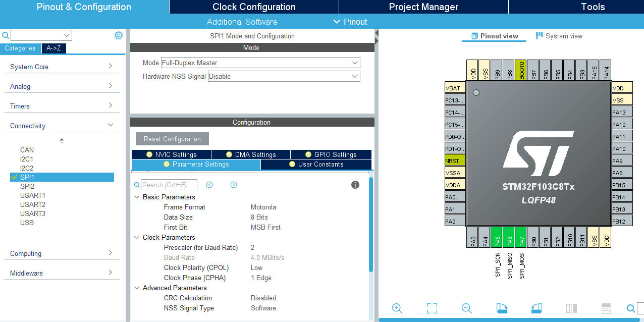This screenshot has width=644, height=322.
Task: Click the BOOT0 pin
Action: point(522,69)
